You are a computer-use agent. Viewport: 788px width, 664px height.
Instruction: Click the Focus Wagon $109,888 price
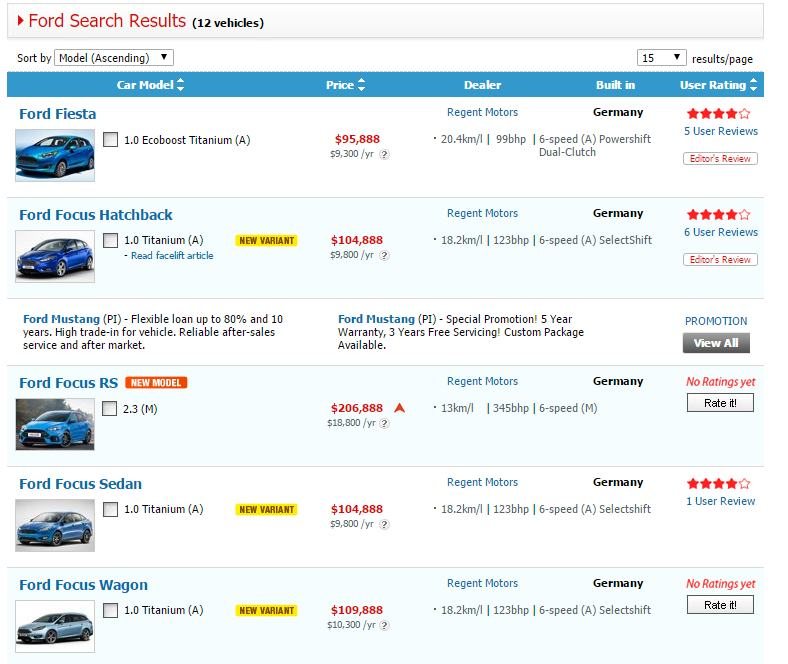pos(357,610)
